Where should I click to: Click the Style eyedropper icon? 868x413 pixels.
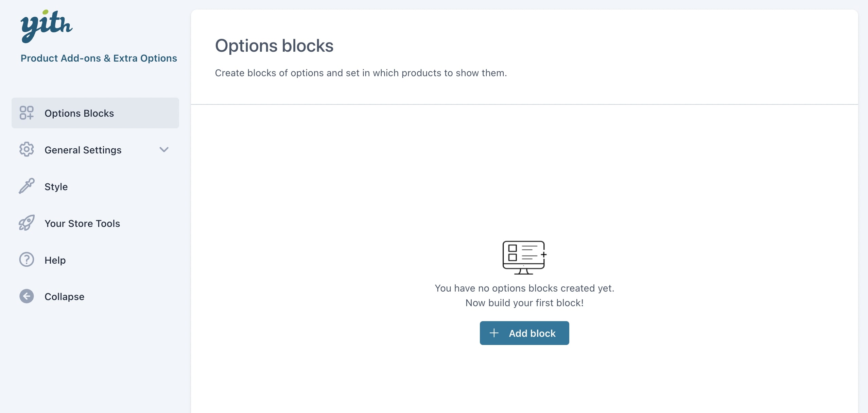(x=27, y=186)
